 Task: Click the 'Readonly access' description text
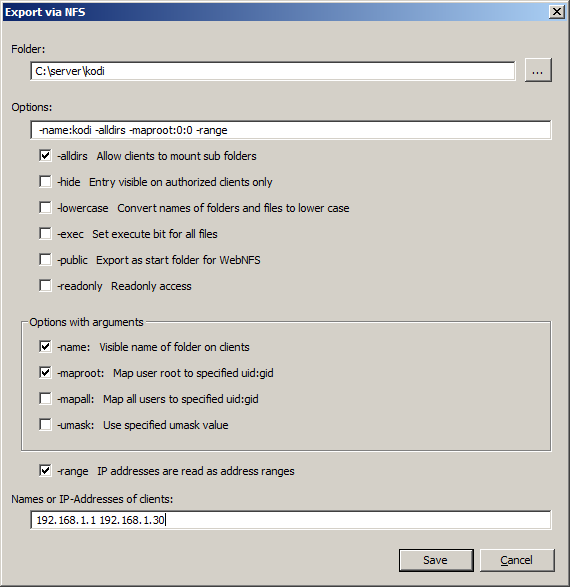pos(151,286)
